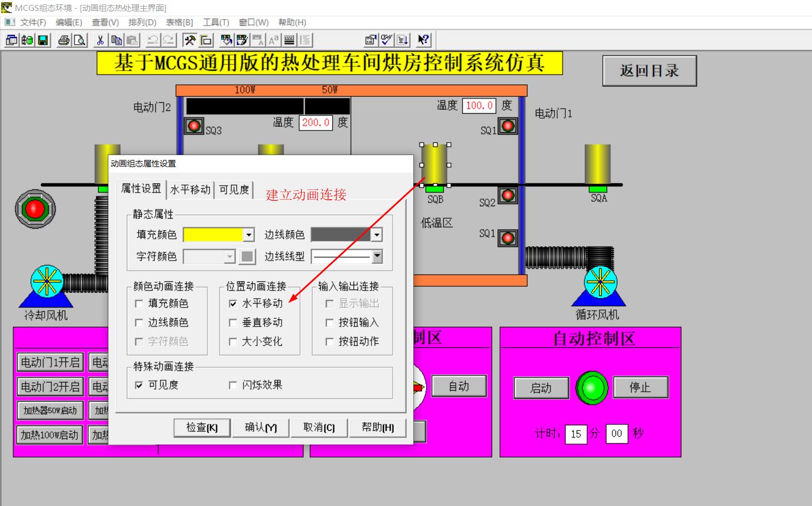Open the yellow 填充颜色 color swatch dropdown

[248, 235]
